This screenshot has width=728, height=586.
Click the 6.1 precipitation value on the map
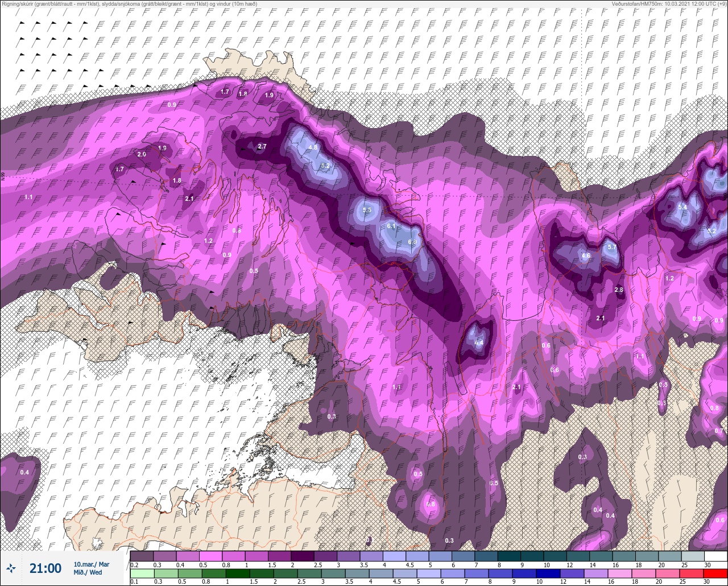[391, 226]
